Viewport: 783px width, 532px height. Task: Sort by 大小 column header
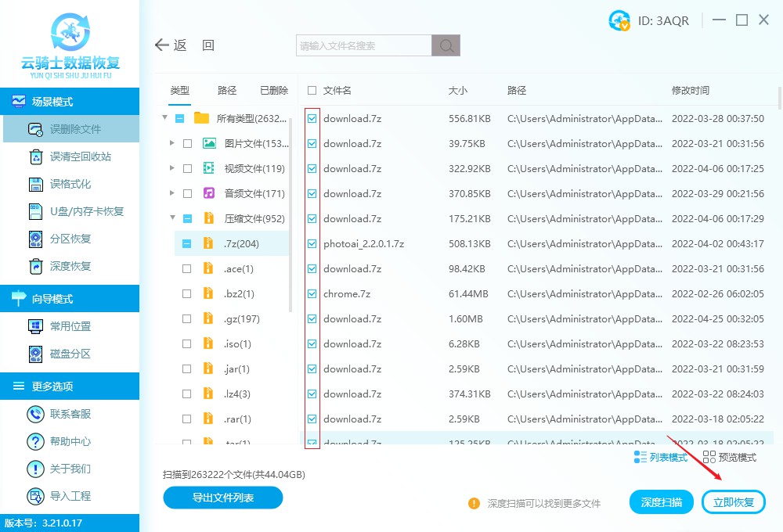(x=458, y=90)
